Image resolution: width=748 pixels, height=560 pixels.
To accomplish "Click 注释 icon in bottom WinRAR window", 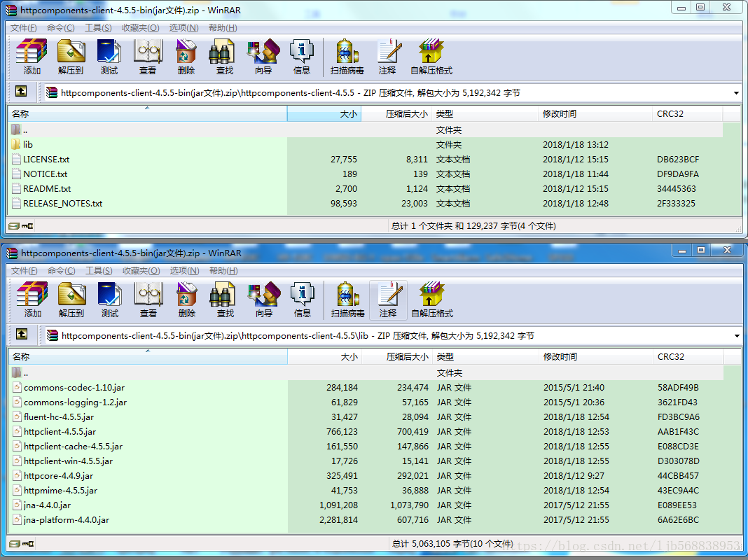I will pos(388,300).
